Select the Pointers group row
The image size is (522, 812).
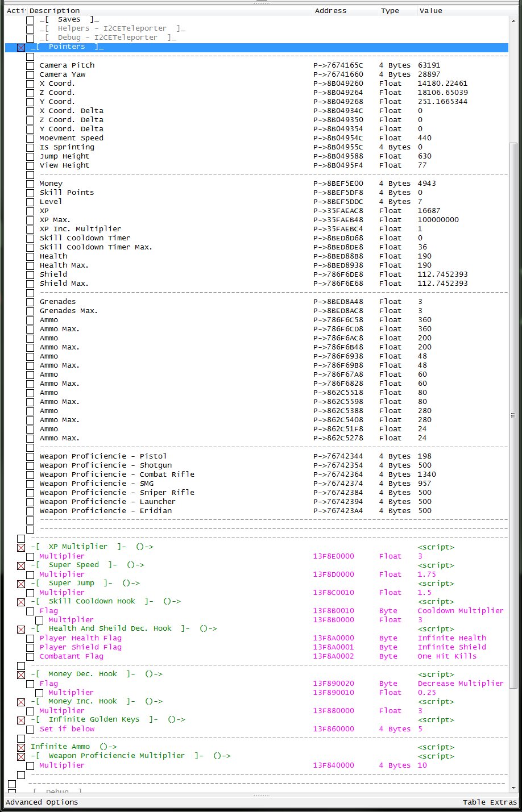coord(256,47)
